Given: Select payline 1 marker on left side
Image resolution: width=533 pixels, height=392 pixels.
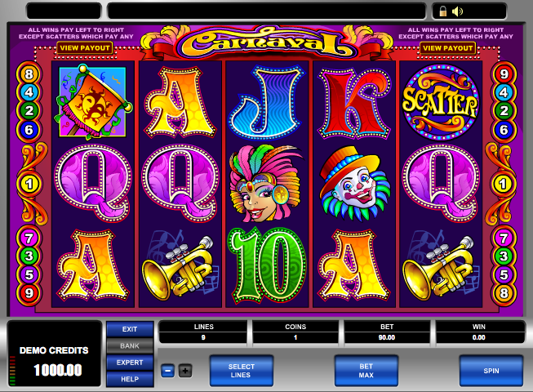Looking at the screenshot, I should click(29, 184).
